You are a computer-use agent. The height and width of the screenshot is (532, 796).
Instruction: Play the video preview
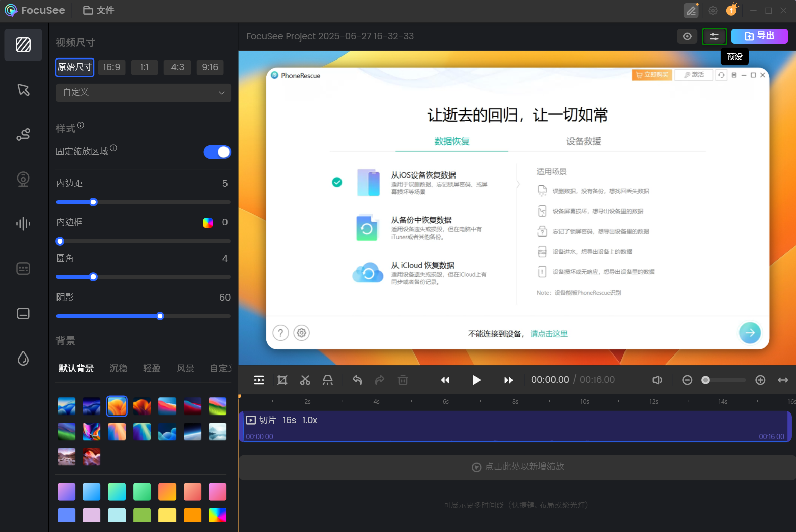(477, 380)
